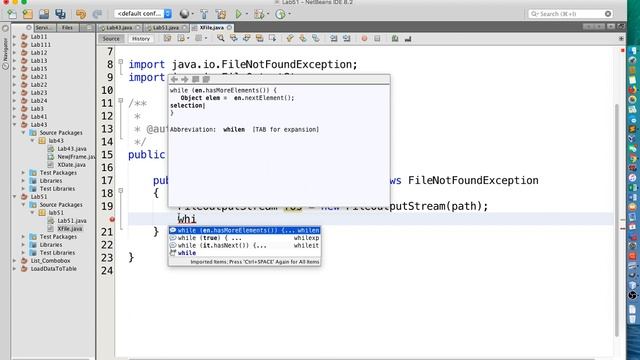
Task: Run the project with green play icon
Action: [239, 14]
